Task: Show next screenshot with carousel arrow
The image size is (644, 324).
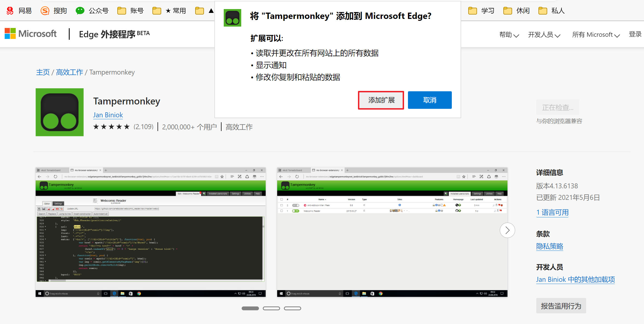Action: tap(507, 230)
